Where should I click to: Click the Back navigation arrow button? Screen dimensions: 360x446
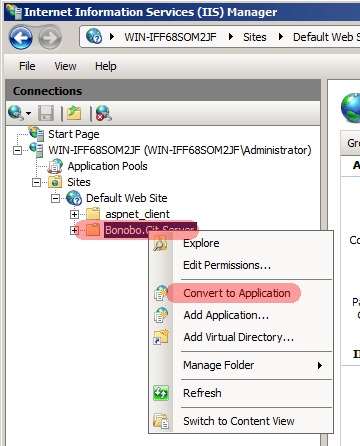(x=21, y=38)
